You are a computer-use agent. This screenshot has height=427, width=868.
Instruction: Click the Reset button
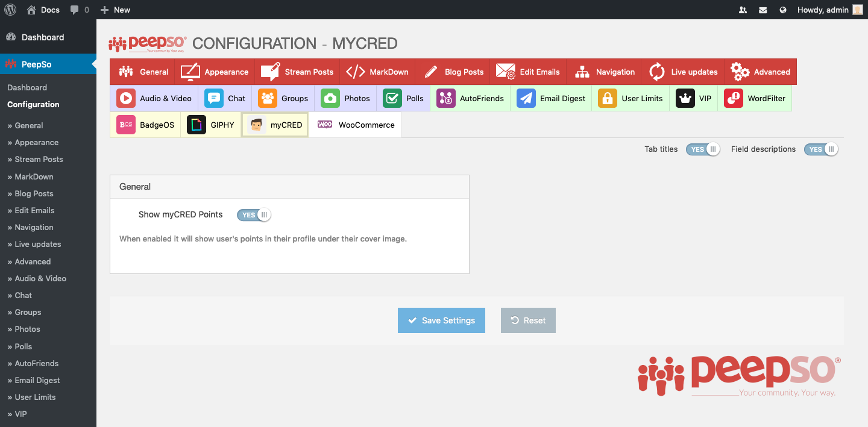tap(528, 320)
